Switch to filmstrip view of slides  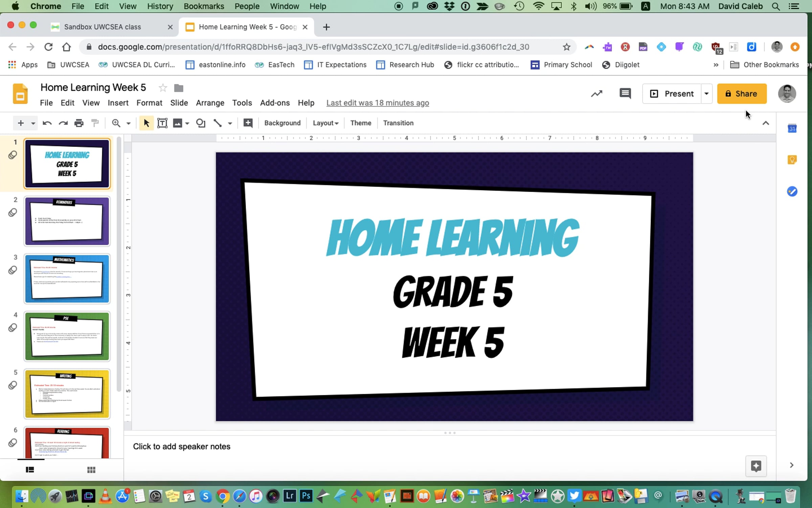(x=30, y=470)
